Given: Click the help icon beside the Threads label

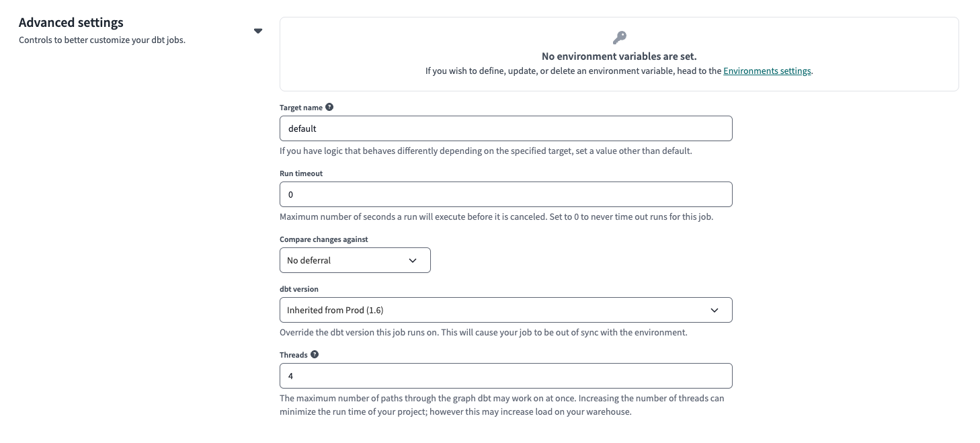Looking at the screenshot, I should tap(313, 354).
